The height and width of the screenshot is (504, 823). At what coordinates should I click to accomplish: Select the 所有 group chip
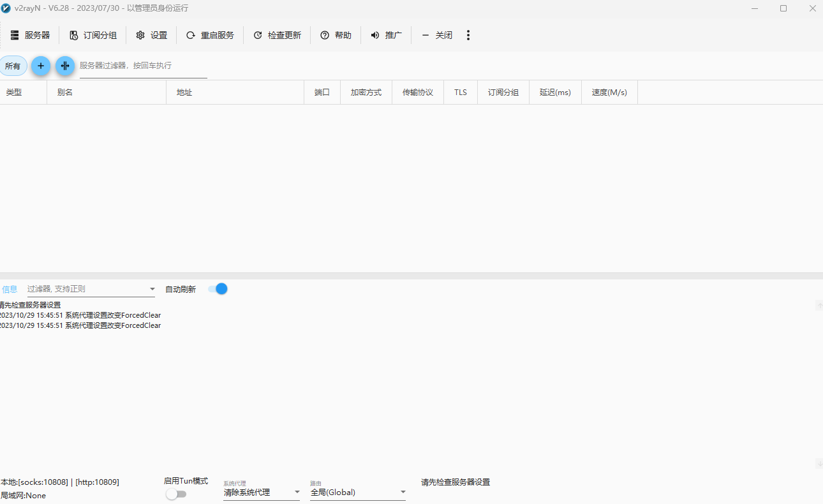13,66
